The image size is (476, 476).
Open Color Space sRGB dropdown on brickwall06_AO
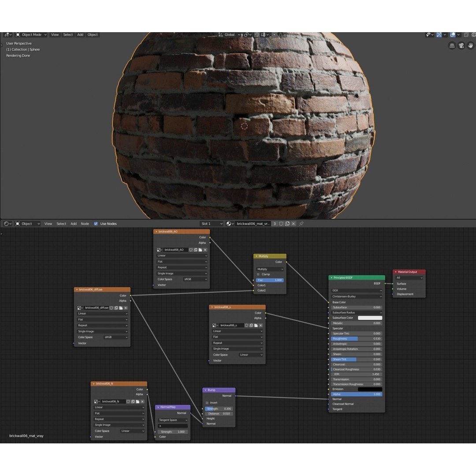(x=196, y=279)
